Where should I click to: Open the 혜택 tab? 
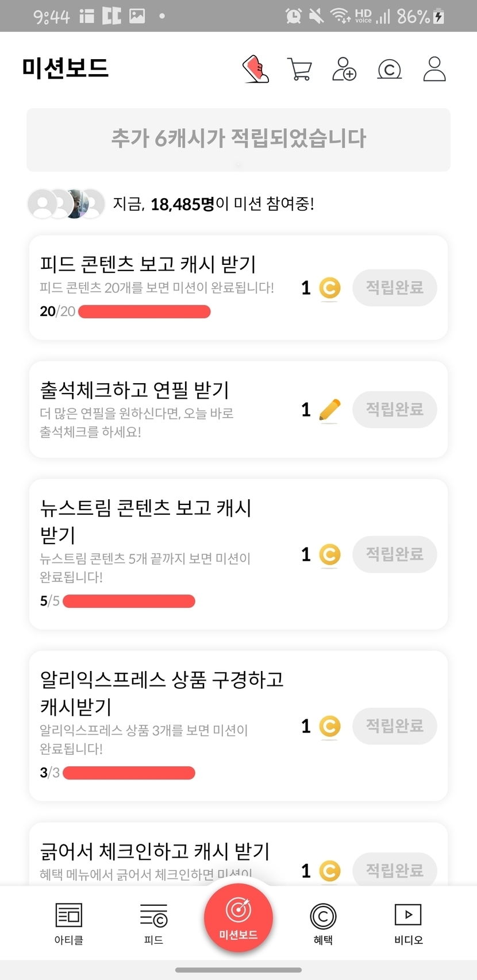pyautogui.click(x=323, y=923)
